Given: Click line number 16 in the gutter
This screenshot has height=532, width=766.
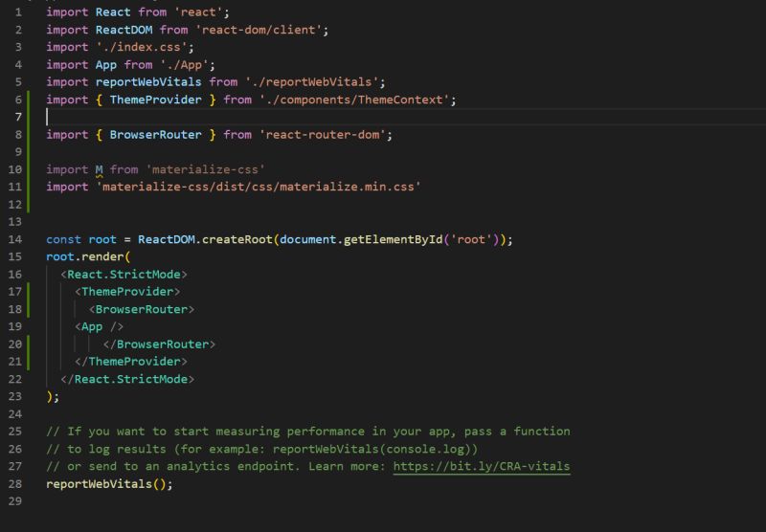Looking at the screenshot, I should [15, 275].
